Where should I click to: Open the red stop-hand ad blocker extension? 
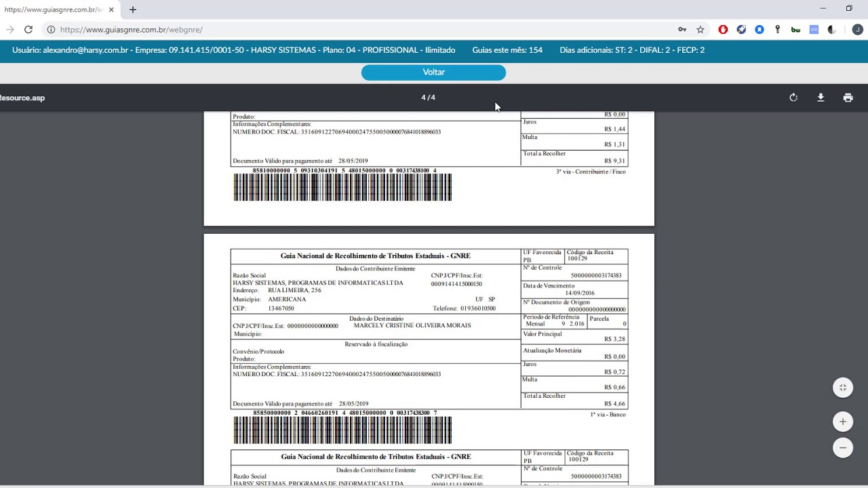pos(724,29)
